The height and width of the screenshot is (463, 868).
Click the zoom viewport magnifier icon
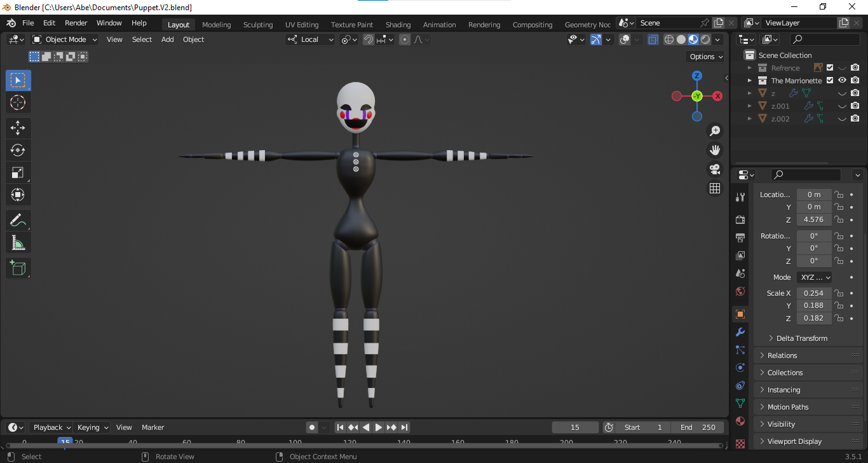[715, 130]
